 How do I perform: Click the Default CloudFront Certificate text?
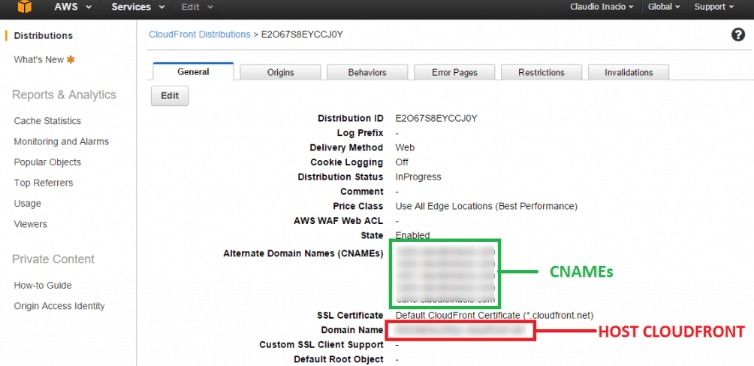click(x=494, y=316)
